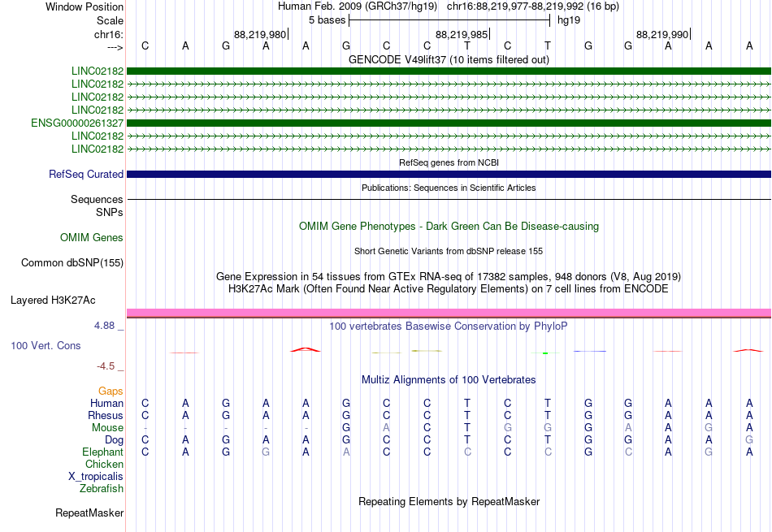Select the Scale track label

pos(110,20)
